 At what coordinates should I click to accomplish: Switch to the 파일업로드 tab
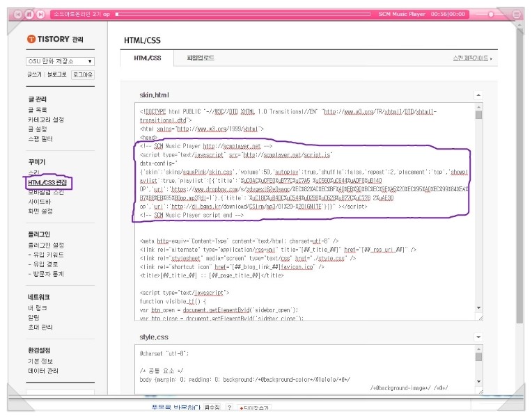(201, 58)
